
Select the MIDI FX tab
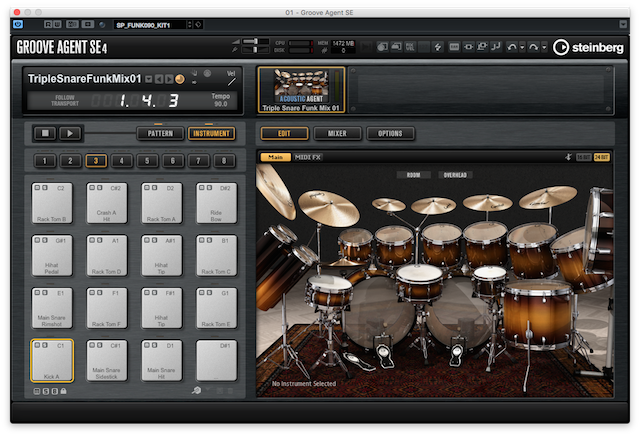point(308,157)
